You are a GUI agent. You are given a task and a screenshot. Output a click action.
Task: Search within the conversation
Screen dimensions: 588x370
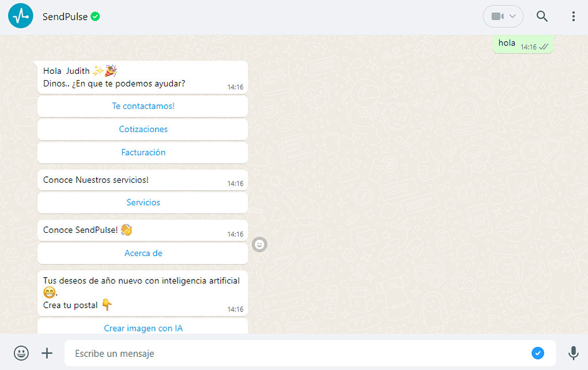542,16
